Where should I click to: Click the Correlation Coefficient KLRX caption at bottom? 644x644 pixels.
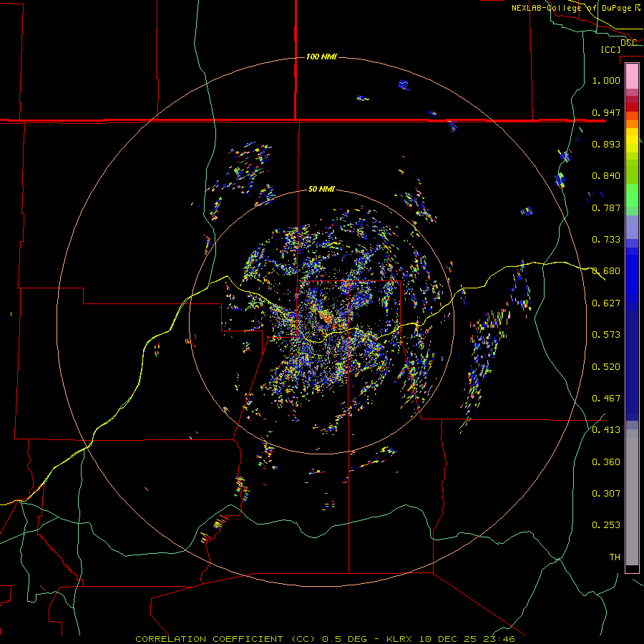325,639
